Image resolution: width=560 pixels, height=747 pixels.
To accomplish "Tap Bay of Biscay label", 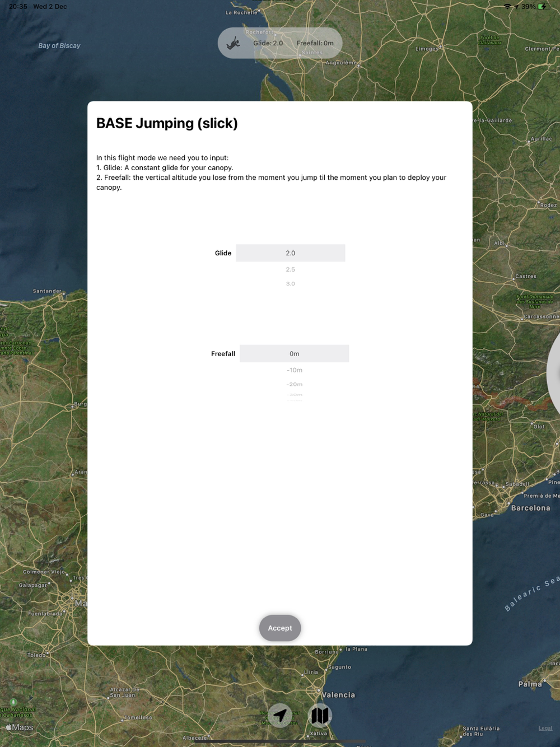I will point(59,45).
